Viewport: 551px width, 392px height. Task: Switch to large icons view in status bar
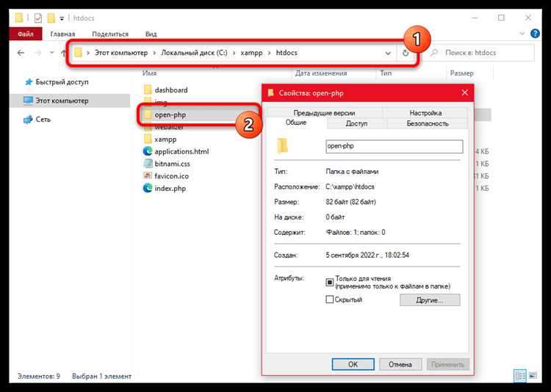[533, 376]
